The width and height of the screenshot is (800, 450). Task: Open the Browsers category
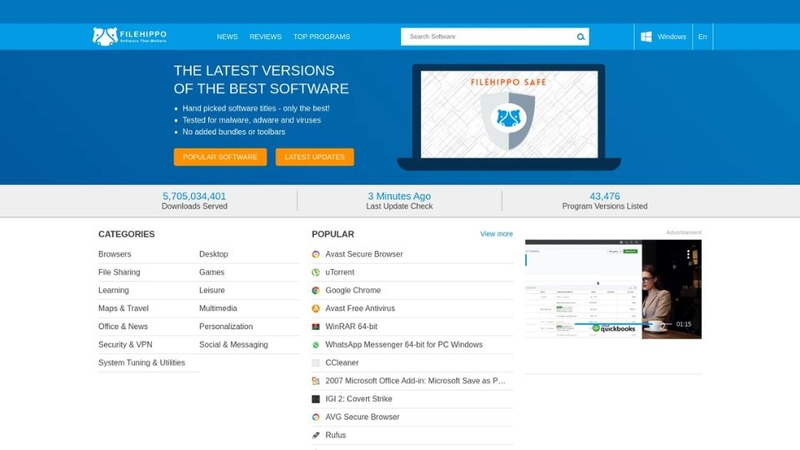click(115, 254)
